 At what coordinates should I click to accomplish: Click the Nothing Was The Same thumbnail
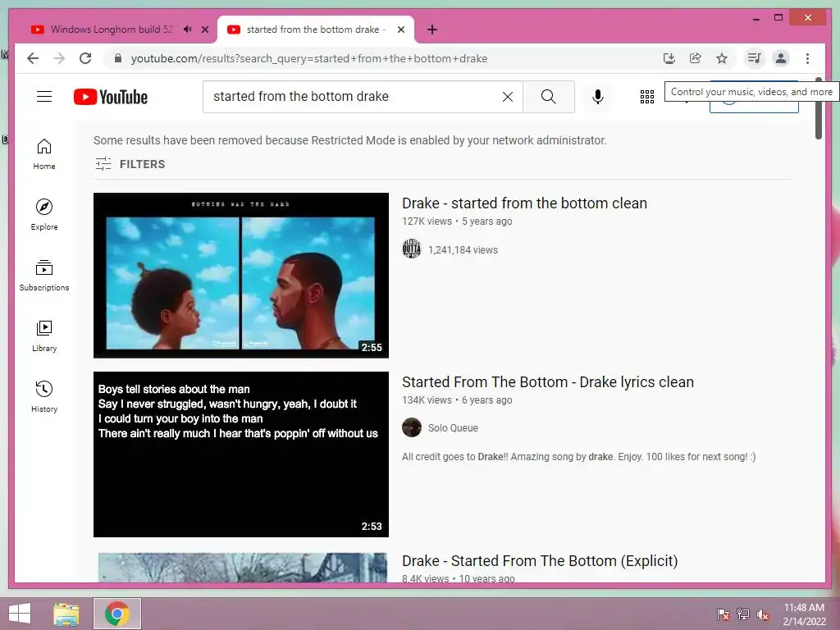coord(241,276)
